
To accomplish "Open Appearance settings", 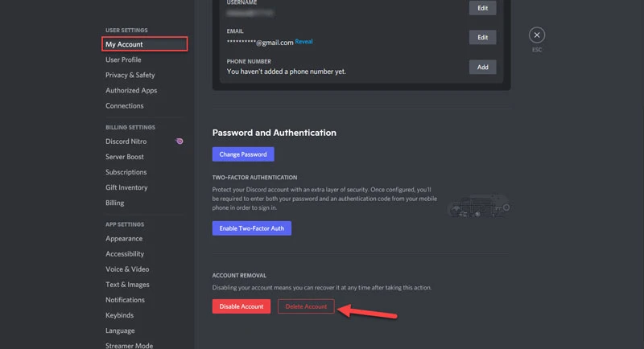I will pyautogui.click(x=124, y=238).
